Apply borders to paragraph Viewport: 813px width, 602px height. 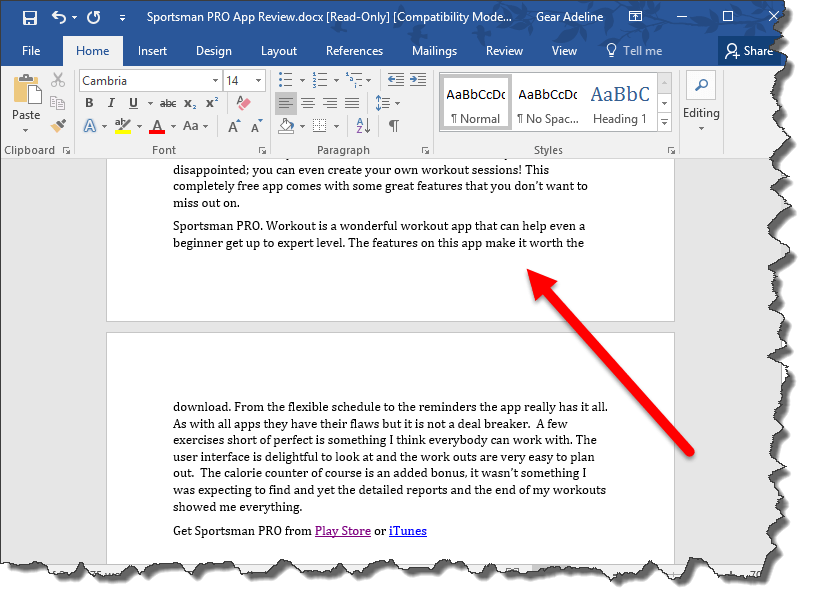click(x=319, y=125)
